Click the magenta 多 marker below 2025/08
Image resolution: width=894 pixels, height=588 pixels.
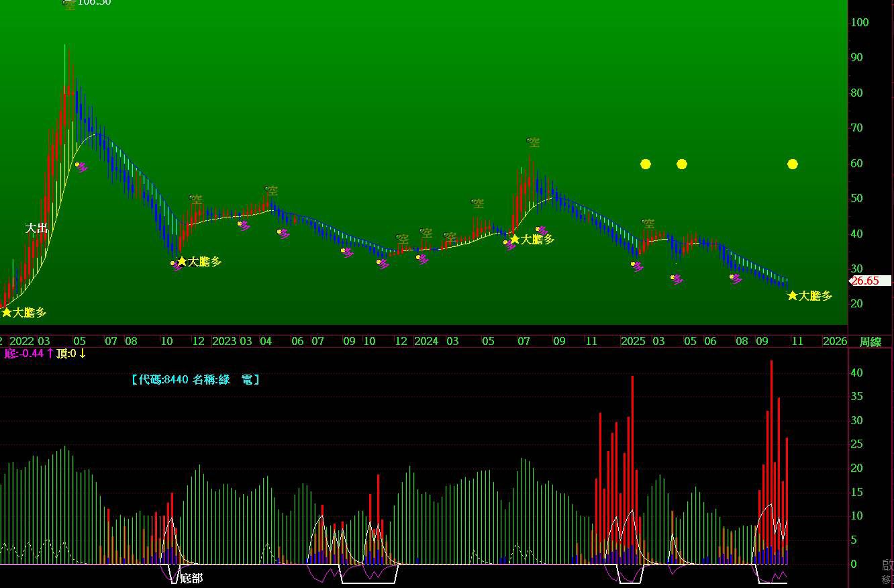(736, 279)
